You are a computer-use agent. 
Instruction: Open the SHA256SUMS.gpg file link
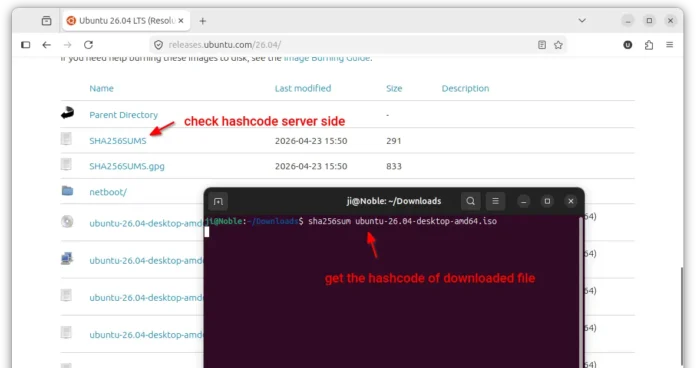point(127,166)
